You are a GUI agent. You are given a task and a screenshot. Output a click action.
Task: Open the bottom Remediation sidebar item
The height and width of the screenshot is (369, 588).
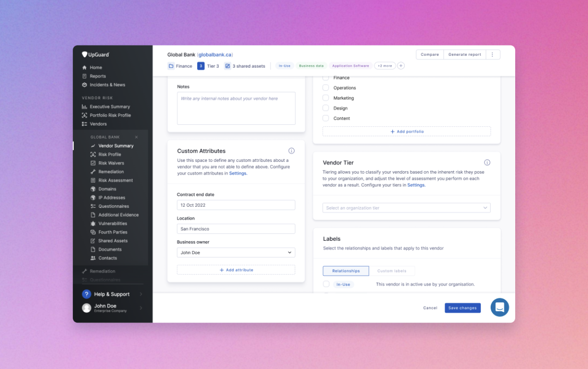103,271
